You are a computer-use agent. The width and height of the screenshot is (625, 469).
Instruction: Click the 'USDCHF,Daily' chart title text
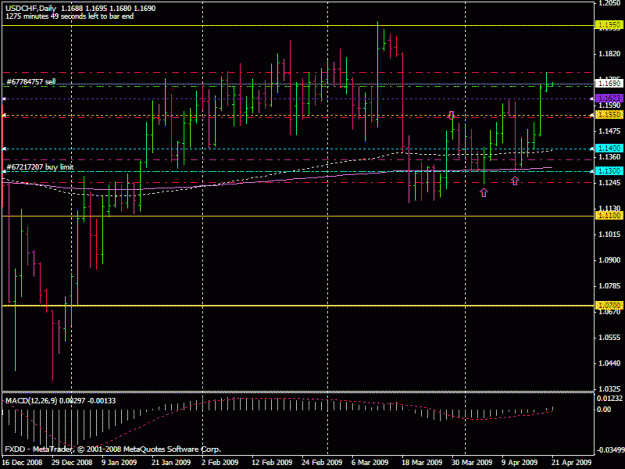(x=31, y=8)
